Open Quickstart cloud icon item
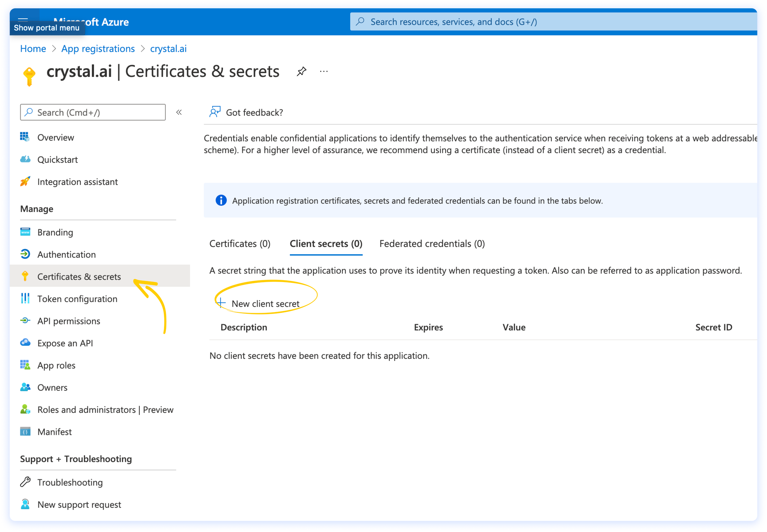 (x=57, y=160)
